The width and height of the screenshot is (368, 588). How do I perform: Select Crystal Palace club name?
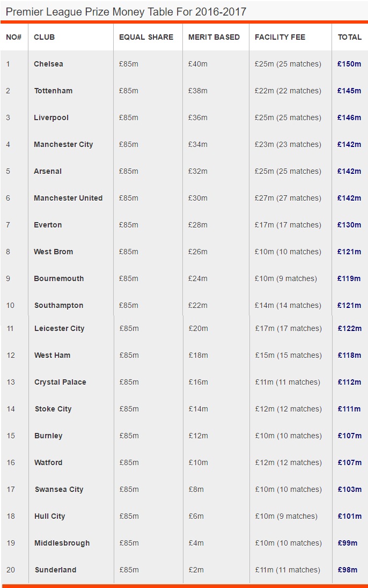pos(60,382)
